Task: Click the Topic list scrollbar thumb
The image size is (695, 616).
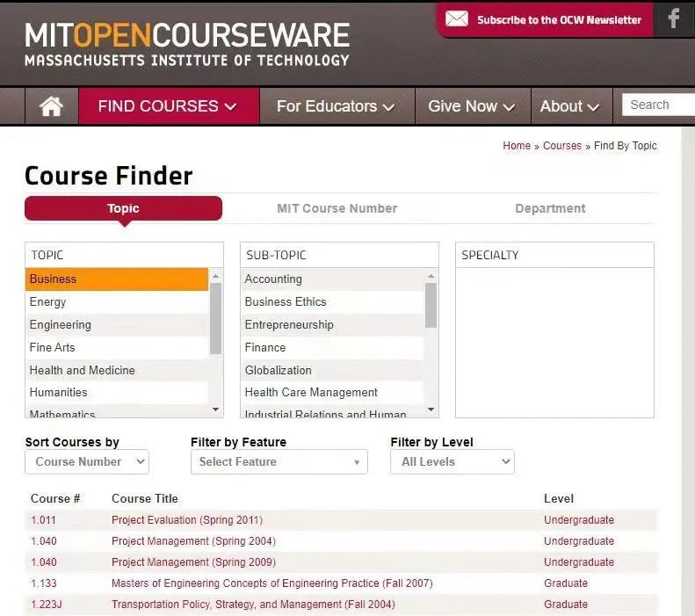Action: coord(216,319)
